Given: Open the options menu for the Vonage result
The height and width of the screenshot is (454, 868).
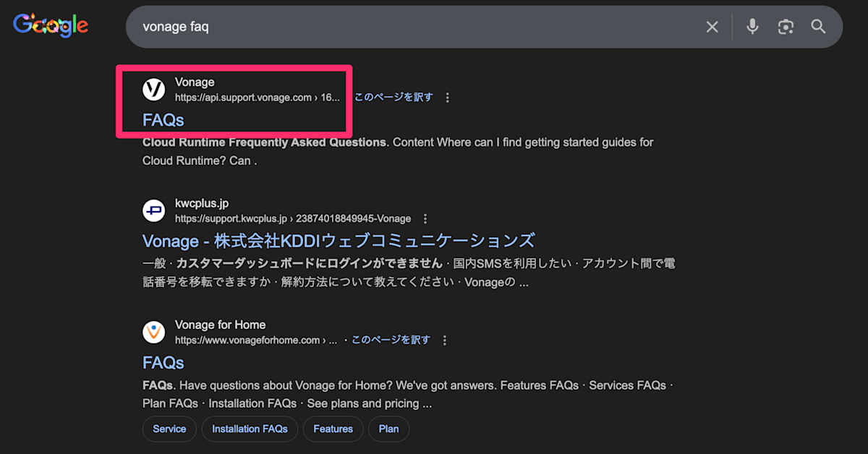Looking at the screenshot, I should click(x=447, y=96).
